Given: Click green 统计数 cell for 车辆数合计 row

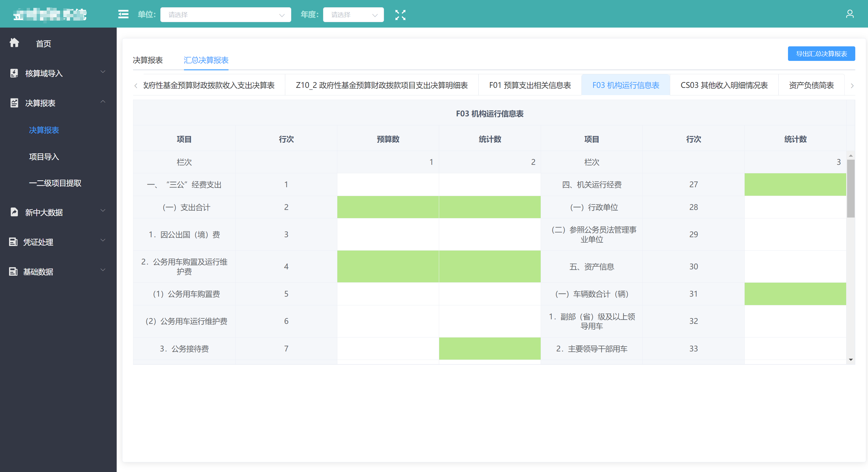Looking at the screenshot, I should pyautogui.click(x=795, y=294).
